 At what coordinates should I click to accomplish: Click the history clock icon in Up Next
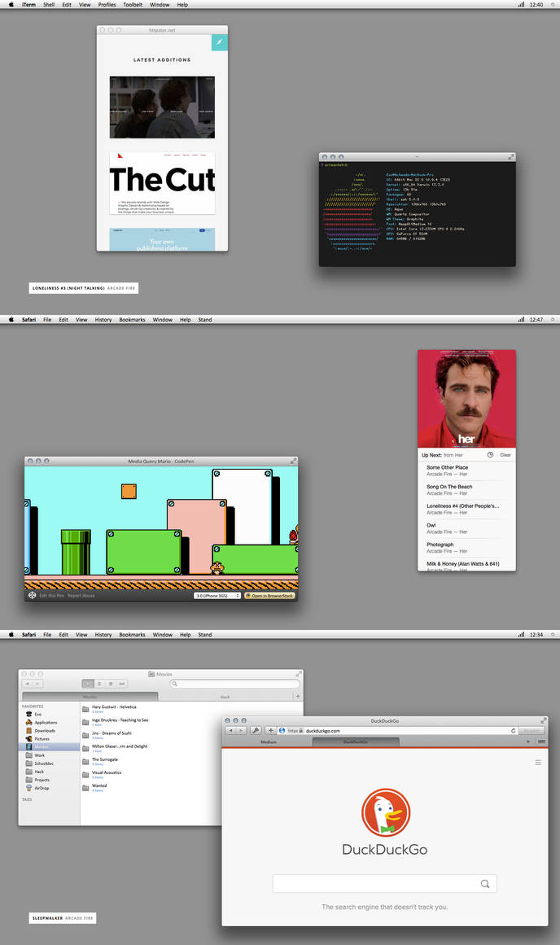490,455
